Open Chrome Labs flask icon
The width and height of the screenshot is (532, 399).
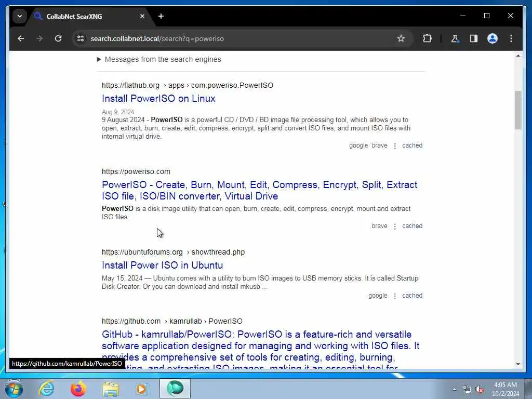(455, 38)
